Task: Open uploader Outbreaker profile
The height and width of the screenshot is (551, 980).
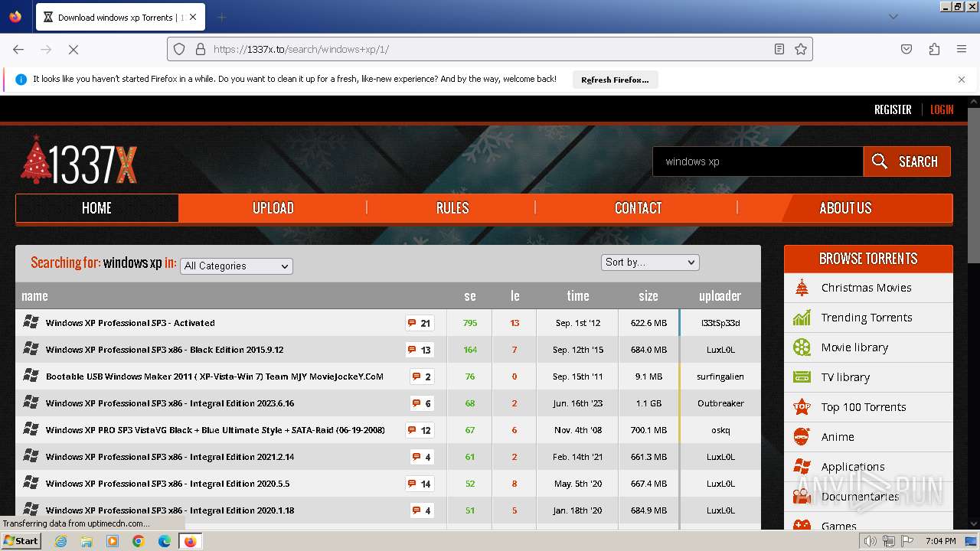Action: pos(720,403)
